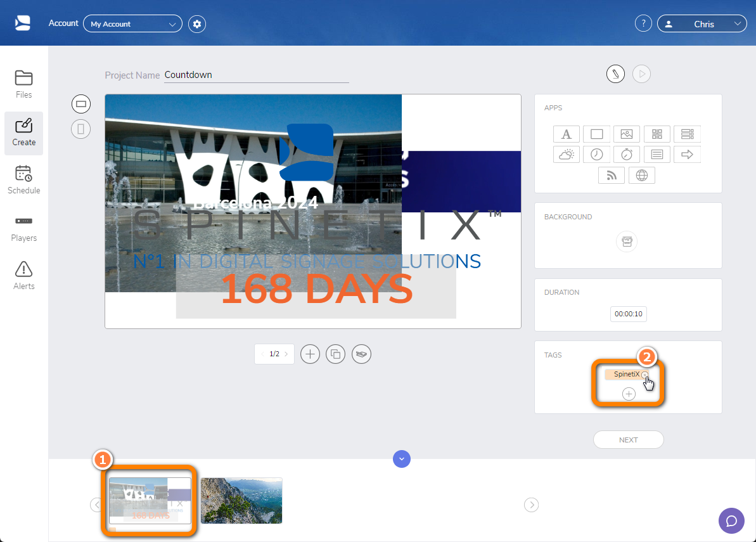Select the first slide thumbnail
Screen dimensions: 756x542
pos(150,501)
